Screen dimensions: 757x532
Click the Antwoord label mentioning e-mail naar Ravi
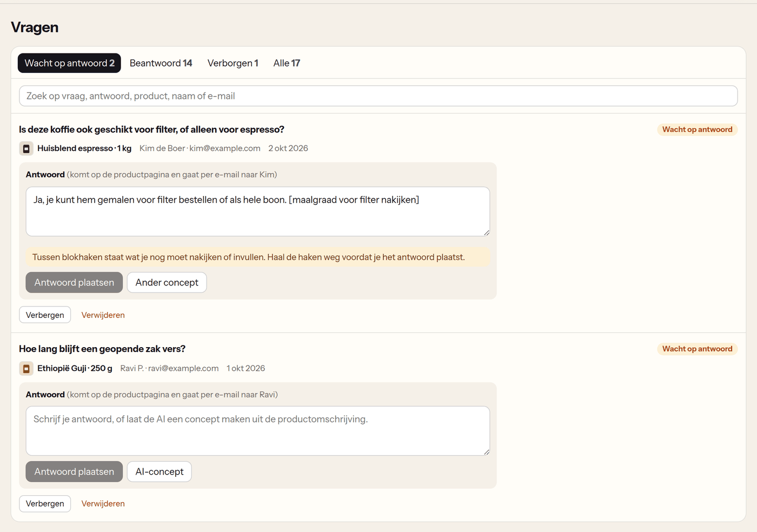(x=152, y=395)
